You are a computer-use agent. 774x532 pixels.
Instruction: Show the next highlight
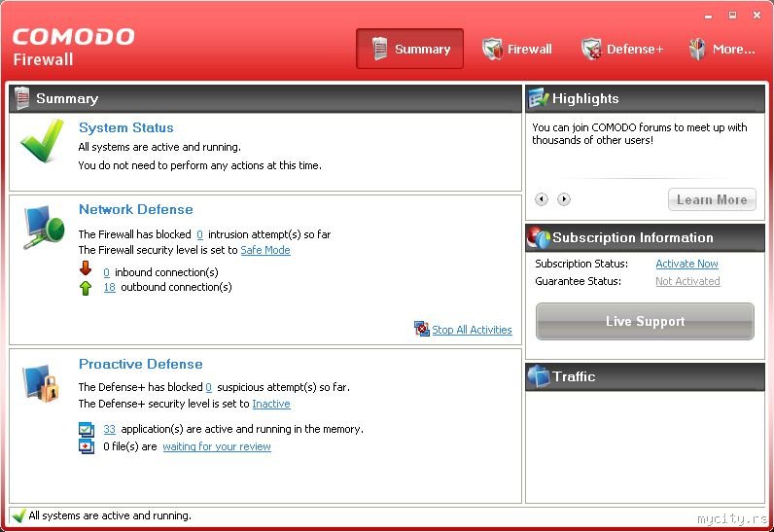tap(564, 198)
